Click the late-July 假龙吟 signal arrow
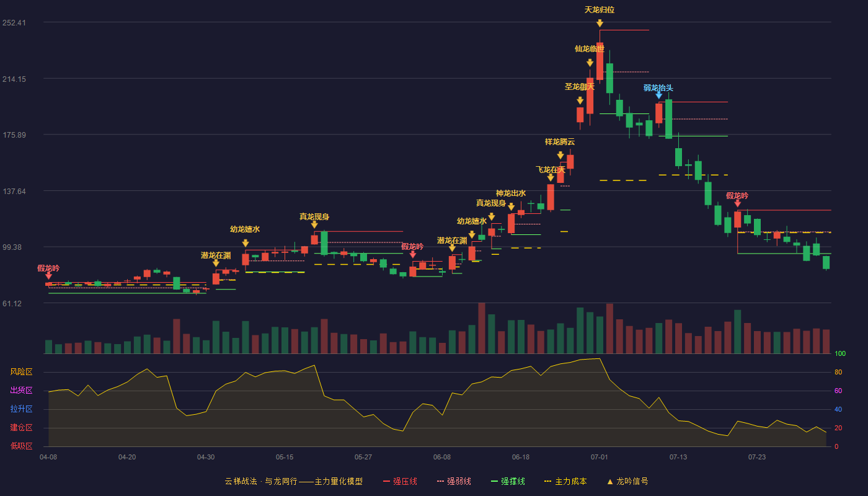868x496 pixels. [738, 203]
